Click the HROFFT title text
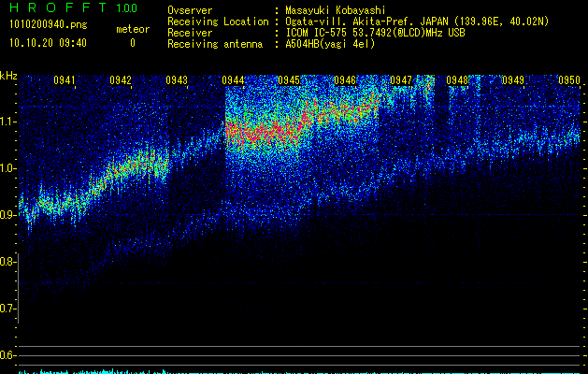Screen dimensions: 588x374 58,7
